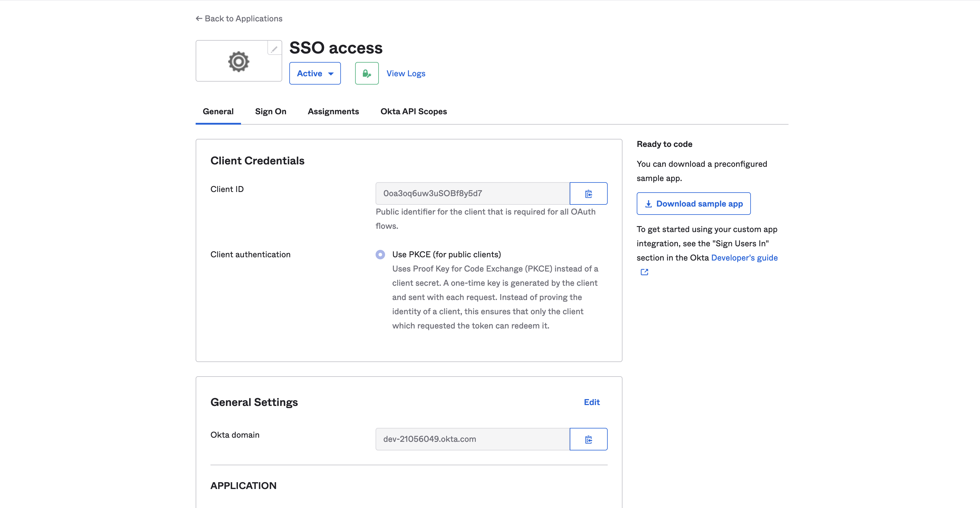Open the Developer's guide link
This screenshot has width=980, height=508.
point(744,258)
